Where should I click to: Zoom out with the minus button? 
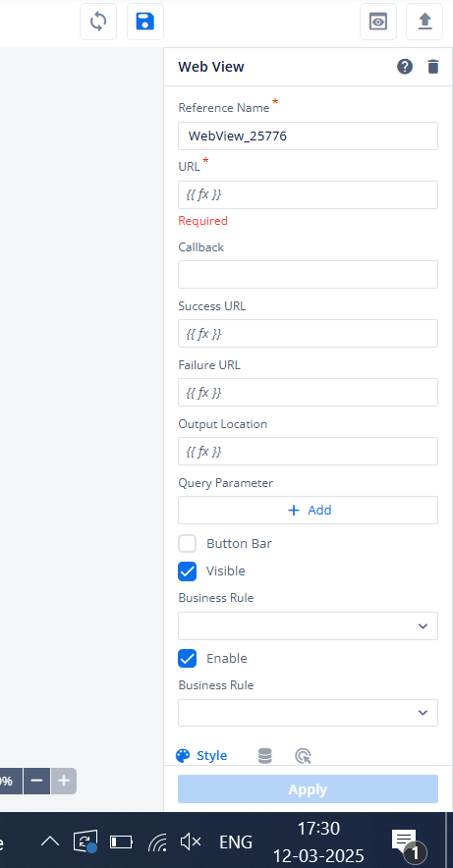pos(36,781)
